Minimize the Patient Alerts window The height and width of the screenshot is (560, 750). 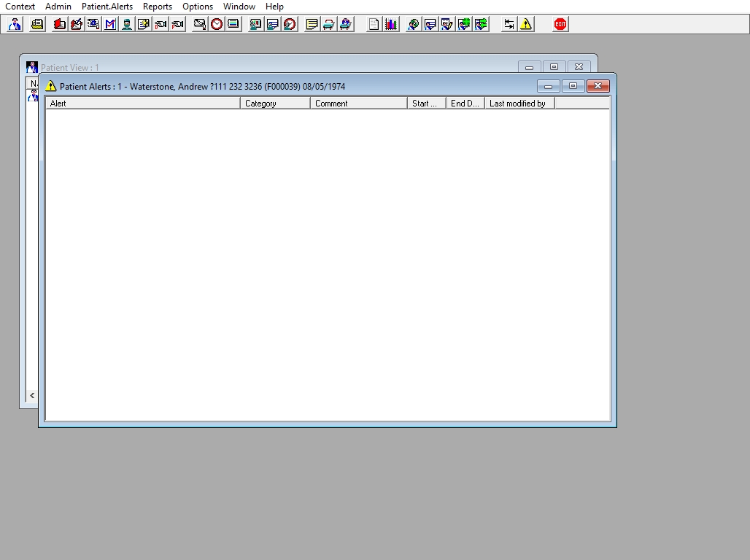click(549, 86)
